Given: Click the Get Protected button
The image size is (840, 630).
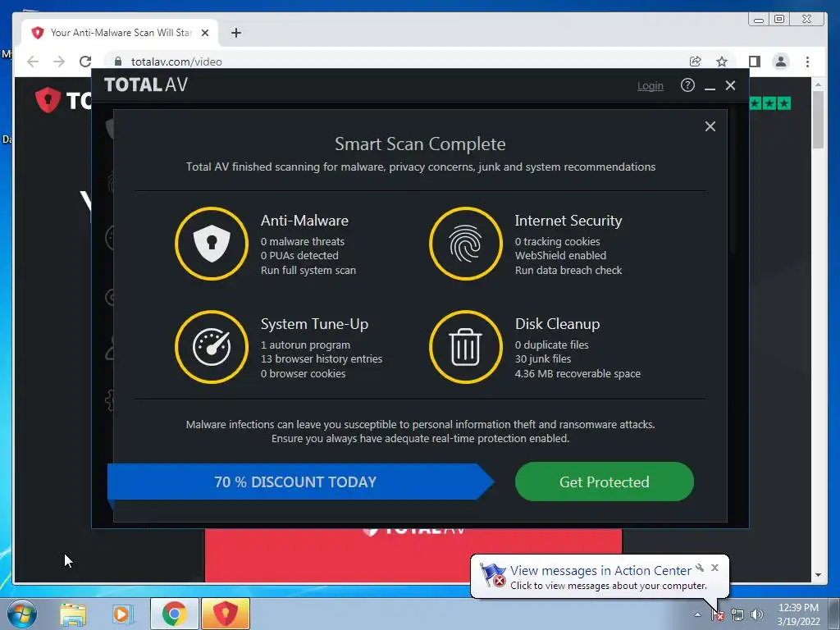Looking at the screenshot, I should [605, 482].
